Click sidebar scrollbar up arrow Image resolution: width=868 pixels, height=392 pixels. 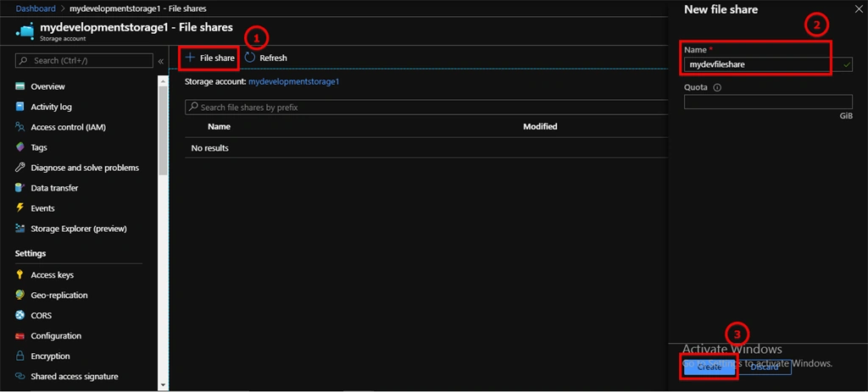pos(163,80)
